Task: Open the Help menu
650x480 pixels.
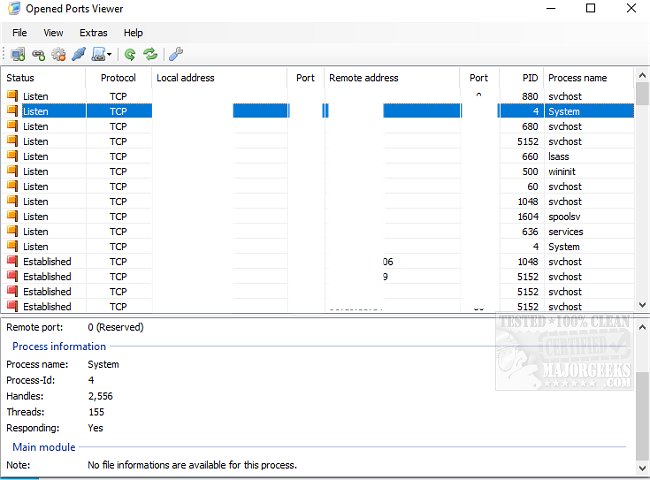Action: tap(133, 33)
